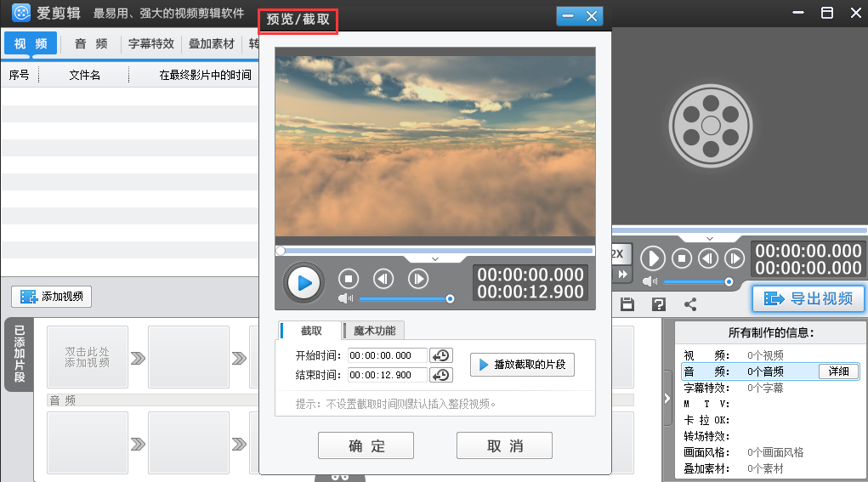
Task: Click fast-forward icon in main player
Action: [x=622, y=274]
